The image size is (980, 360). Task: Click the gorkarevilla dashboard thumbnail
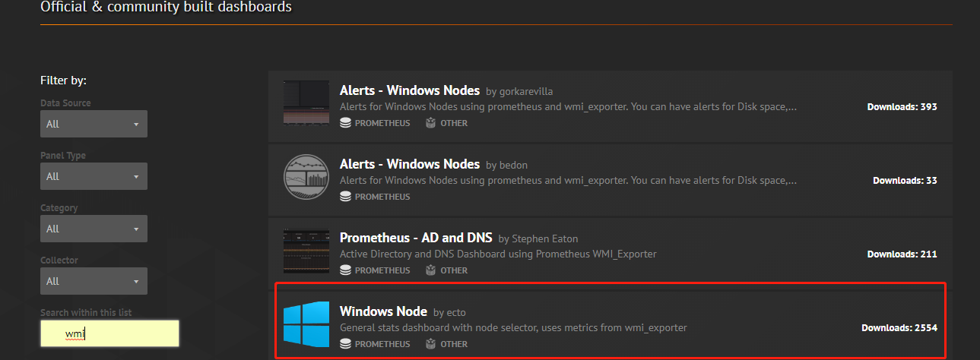[x=306, y=103]
